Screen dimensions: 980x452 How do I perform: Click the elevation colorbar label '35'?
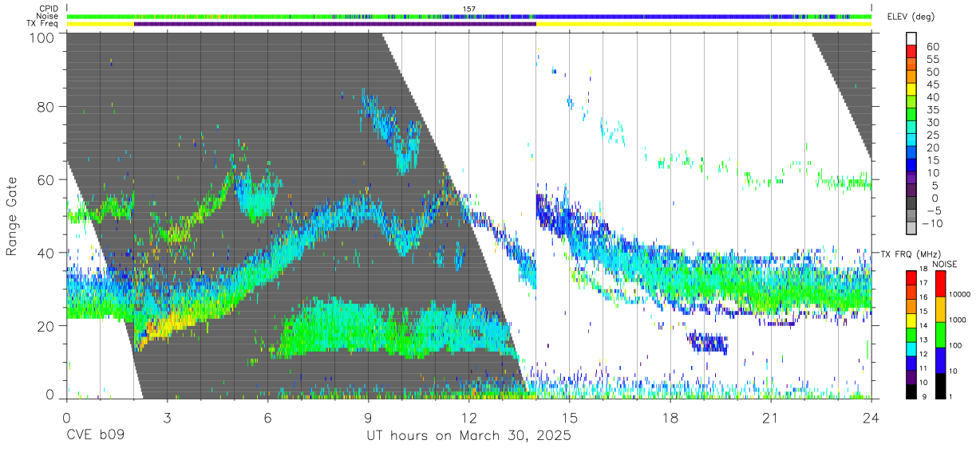tap(932, 110)
